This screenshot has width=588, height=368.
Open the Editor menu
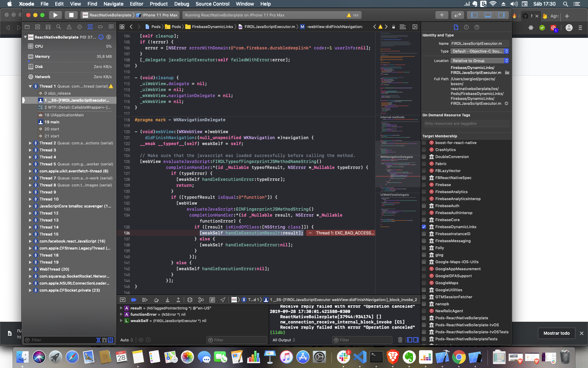tap(136, 4)
